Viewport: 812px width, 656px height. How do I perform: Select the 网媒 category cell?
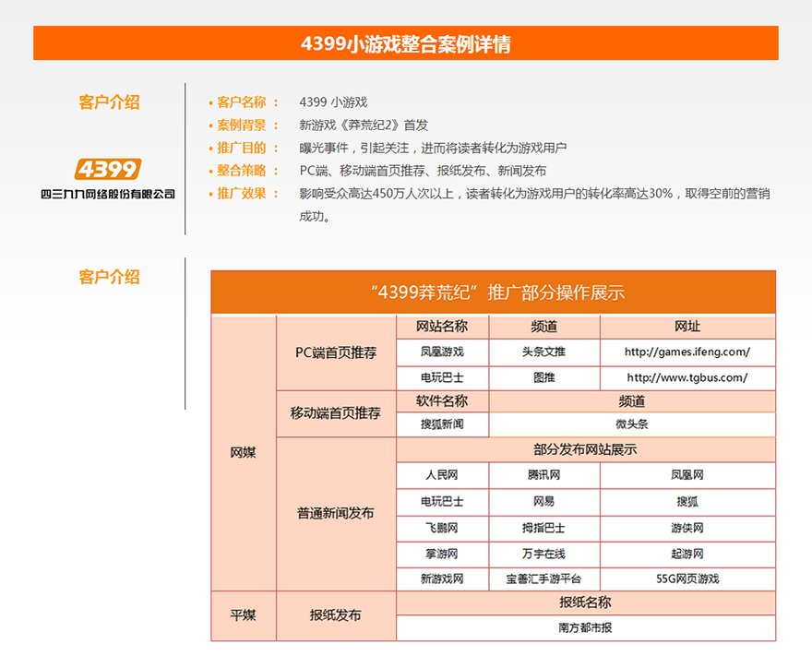pyautogui.click(x=243, y=452)
